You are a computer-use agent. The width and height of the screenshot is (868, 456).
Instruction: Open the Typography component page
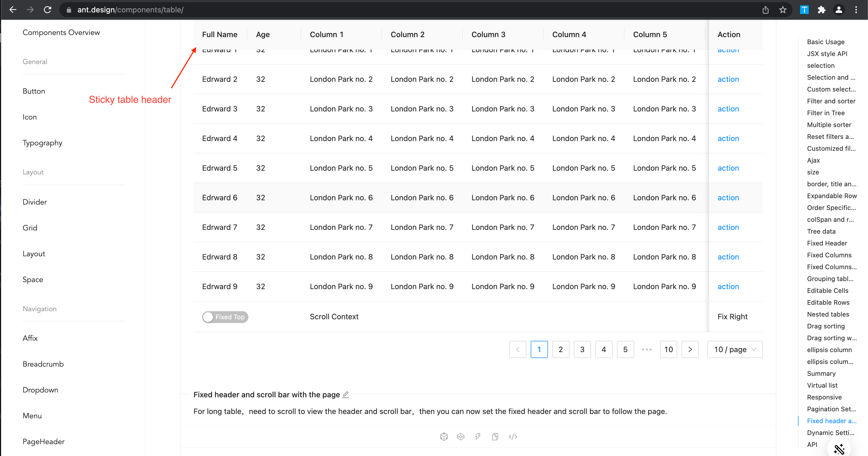(43, 143)
